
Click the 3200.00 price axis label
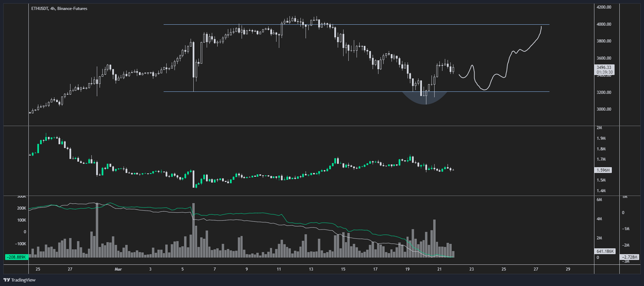pyautogui.click(x=604, y=92)
